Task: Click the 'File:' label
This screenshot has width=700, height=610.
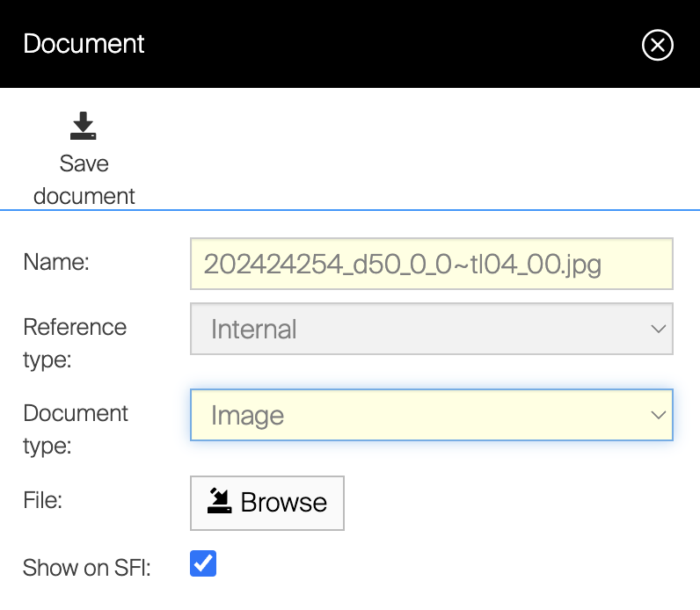Action: click(43, 500)
